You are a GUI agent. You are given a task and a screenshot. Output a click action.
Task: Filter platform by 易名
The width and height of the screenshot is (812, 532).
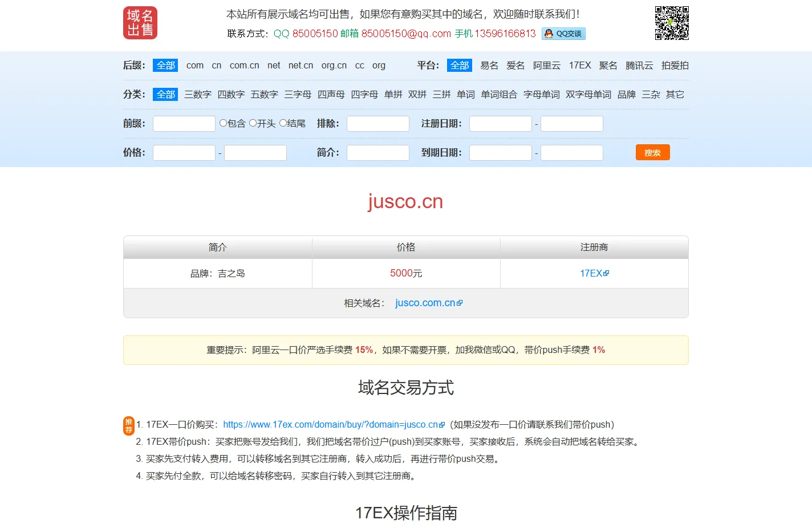click(x=489, y=66)
